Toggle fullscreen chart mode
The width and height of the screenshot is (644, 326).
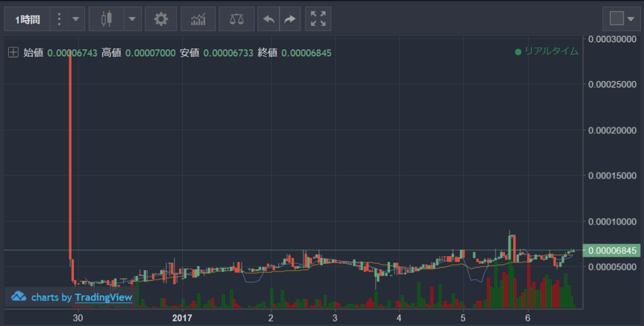click(318, 19)
